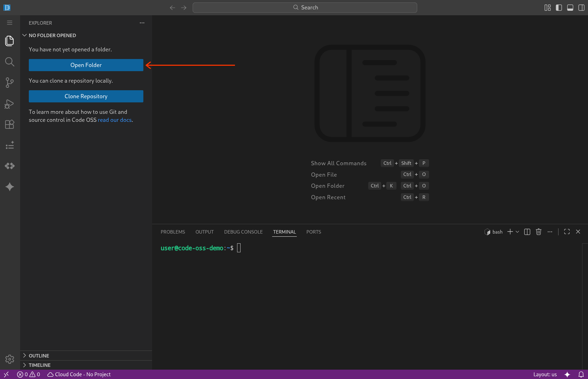The image size is (588, 379).
Task: Toggle the panel visibility
Action: tap(570, 7)
